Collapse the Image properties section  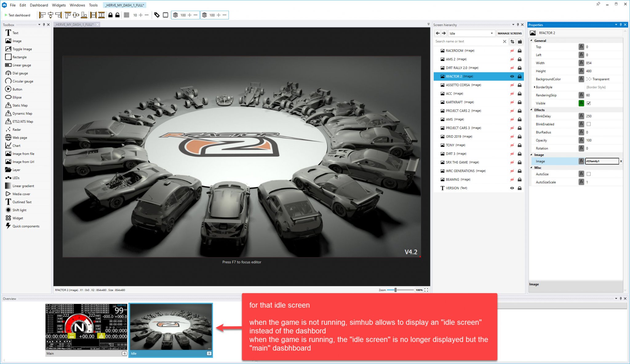pos(531,155)
